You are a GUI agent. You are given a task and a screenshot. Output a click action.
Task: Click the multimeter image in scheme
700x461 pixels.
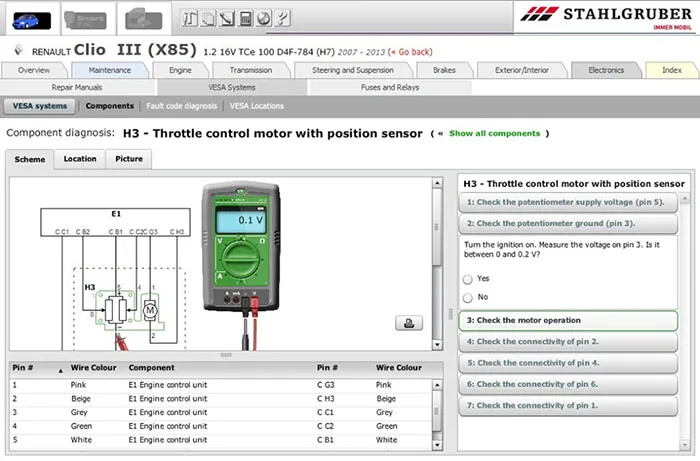pos(241,247)
